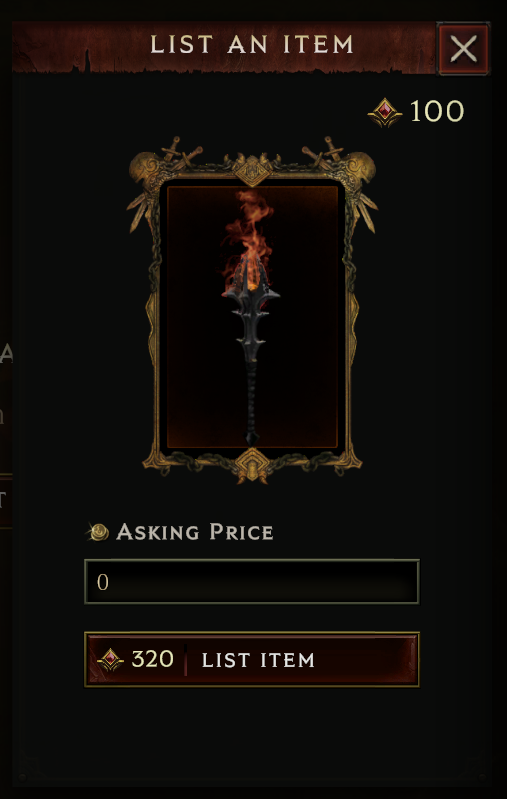The height and width of the screenshot is (799, 507).
Task: Click the left skull ornament on the frame
Action: 143,167
